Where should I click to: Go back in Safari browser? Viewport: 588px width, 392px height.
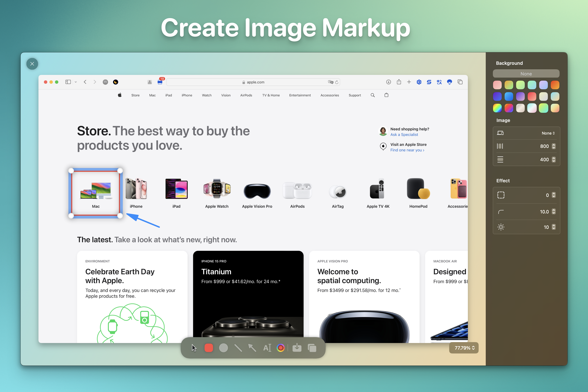click(85, 82)
